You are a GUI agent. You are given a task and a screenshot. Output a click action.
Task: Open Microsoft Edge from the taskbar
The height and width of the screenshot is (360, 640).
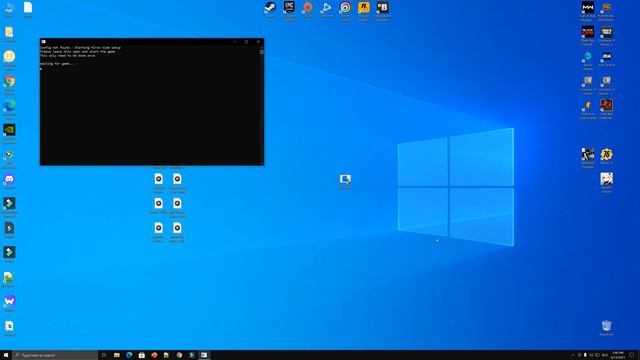(129, 355)
